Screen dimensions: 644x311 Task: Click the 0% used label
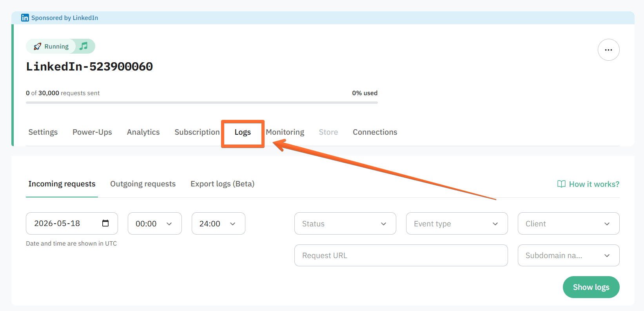tap(365, 93)
